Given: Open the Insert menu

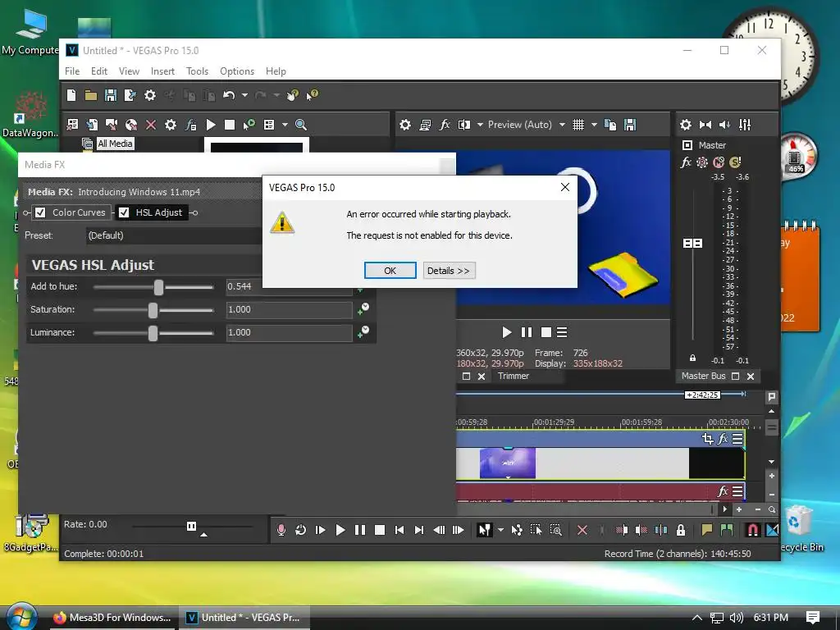Looking at the screenshot, I should tap(162, 71).
